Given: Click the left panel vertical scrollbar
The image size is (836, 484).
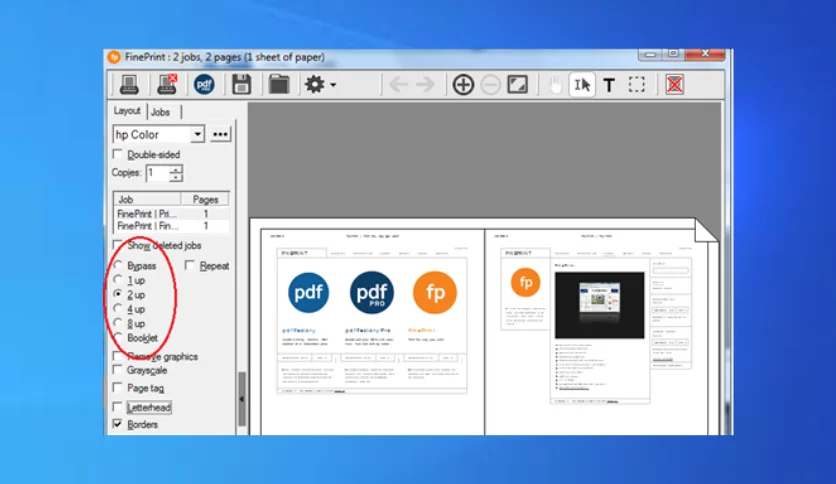Looking at the screenshot, I should click(x=242, y=399).
